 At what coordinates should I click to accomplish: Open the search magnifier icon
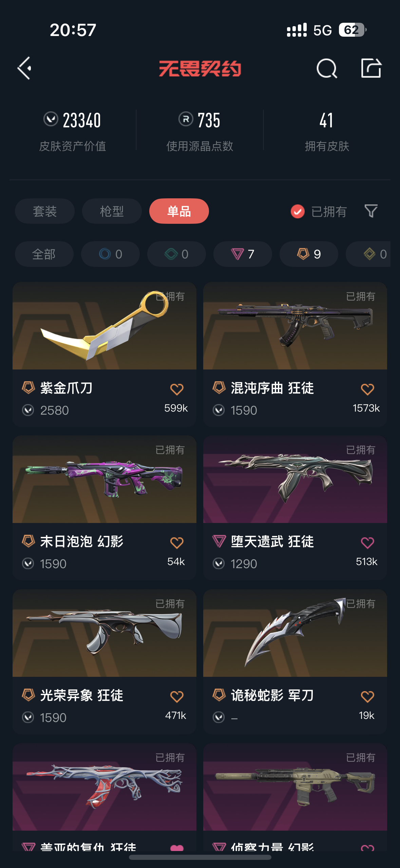point(327,68)
